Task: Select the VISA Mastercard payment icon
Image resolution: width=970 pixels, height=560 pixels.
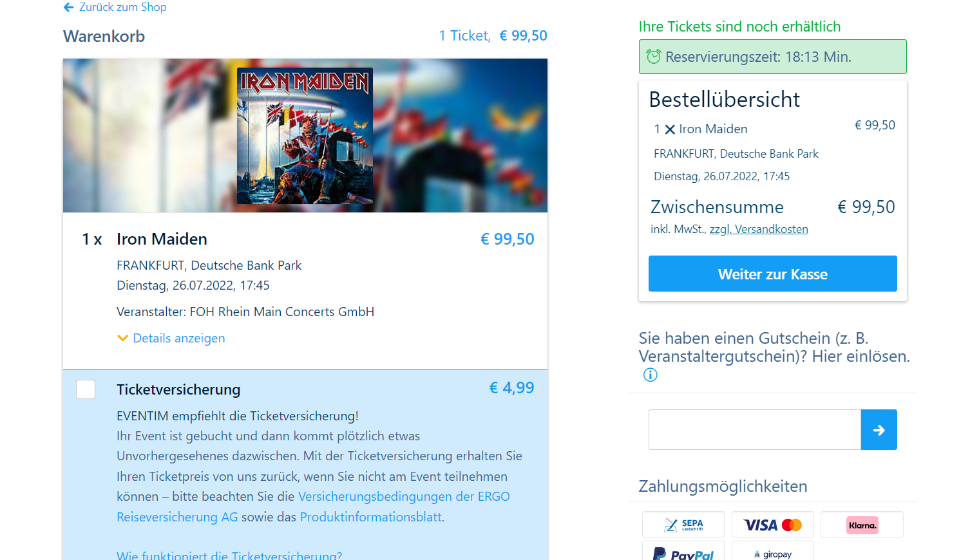Action: (773, 525)
